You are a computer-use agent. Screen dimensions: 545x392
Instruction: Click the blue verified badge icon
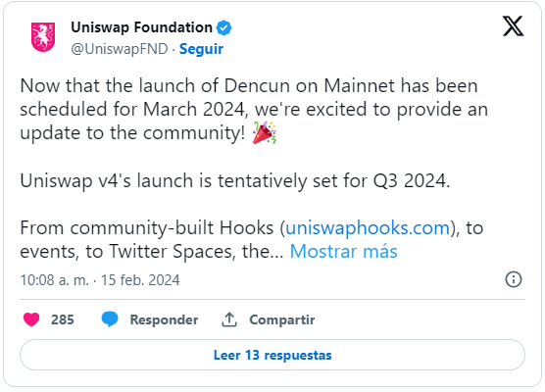(x=224, y=27)
